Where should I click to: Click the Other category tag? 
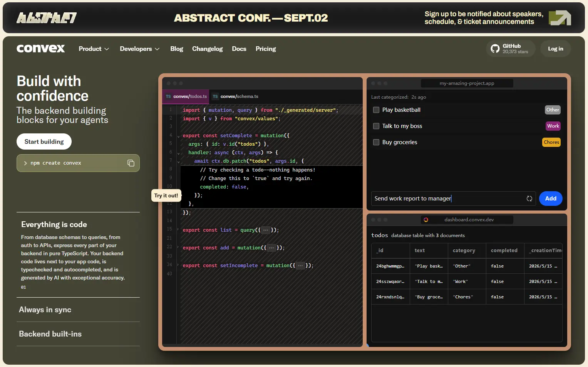tap(553, 110)
